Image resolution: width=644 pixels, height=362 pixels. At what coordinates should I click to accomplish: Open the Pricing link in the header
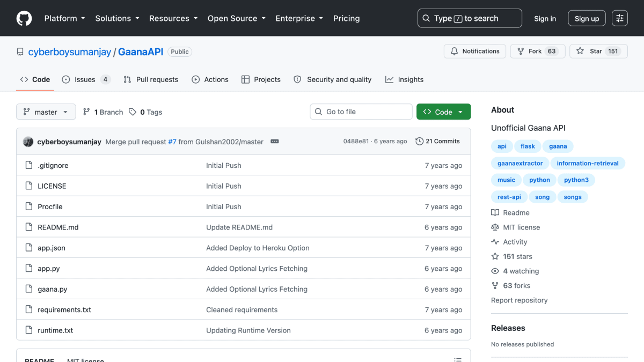346,18
